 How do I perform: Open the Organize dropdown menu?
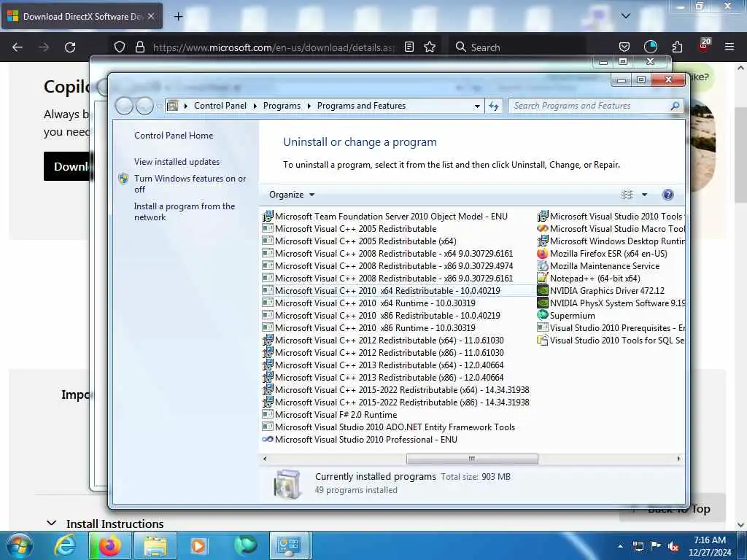click(x=292, y=194)
